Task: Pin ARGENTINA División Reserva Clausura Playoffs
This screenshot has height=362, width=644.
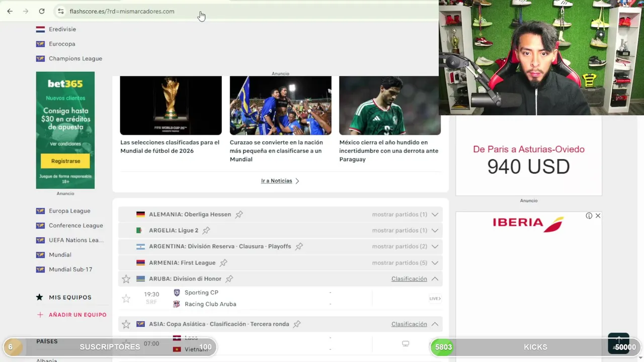Action: pyautogui.click(x=299, y=246)
